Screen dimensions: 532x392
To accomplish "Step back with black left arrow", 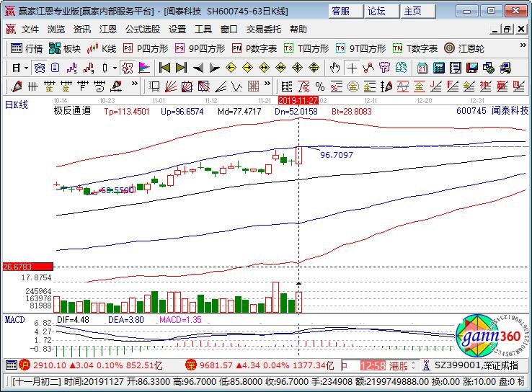I will [x=198, y=68].
